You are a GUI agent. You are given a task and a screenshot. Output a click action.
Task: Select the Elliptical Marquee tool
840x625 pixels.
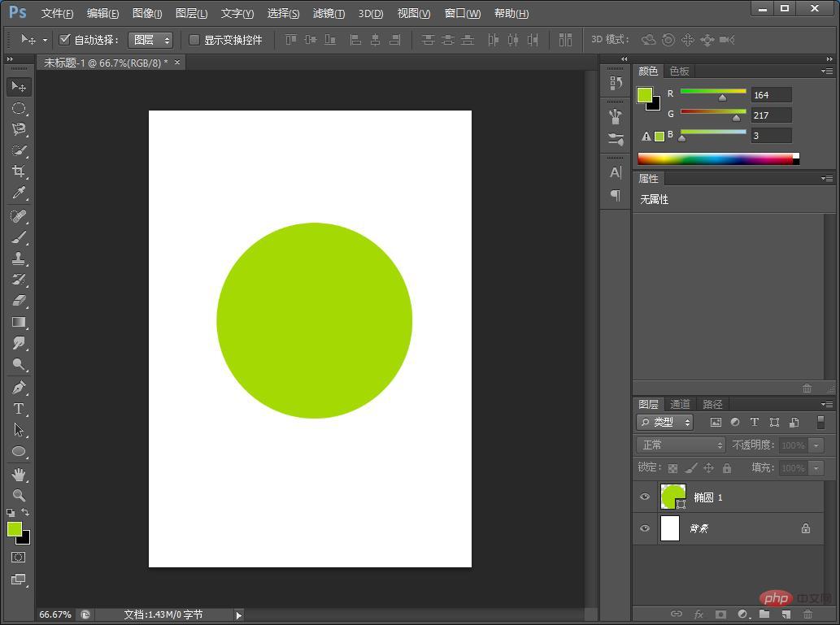coord(19,108)
